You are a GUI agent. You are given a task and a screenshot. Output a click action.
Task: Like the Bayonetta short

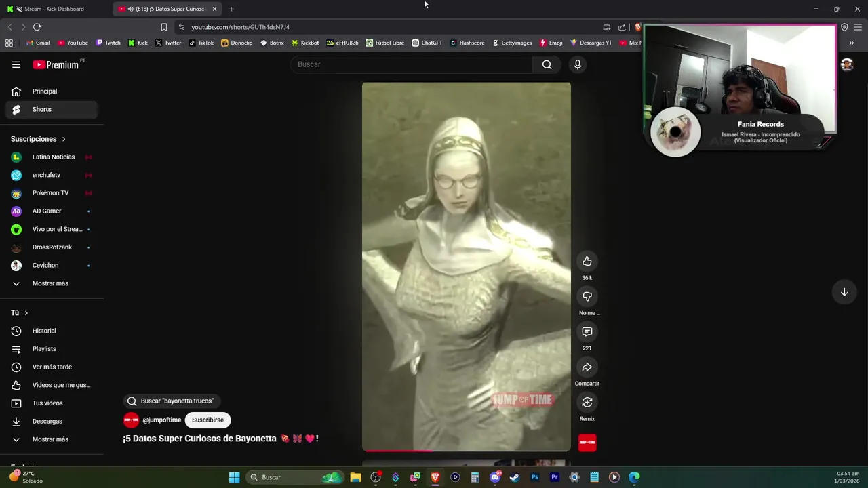[x=587, y=262]
